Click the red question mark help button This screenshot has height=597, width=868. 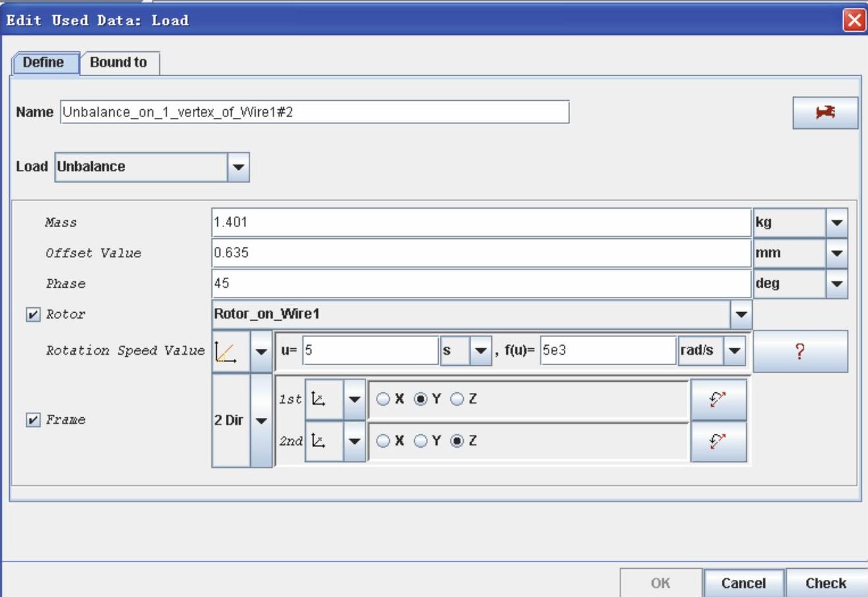[x=800, y=351]
